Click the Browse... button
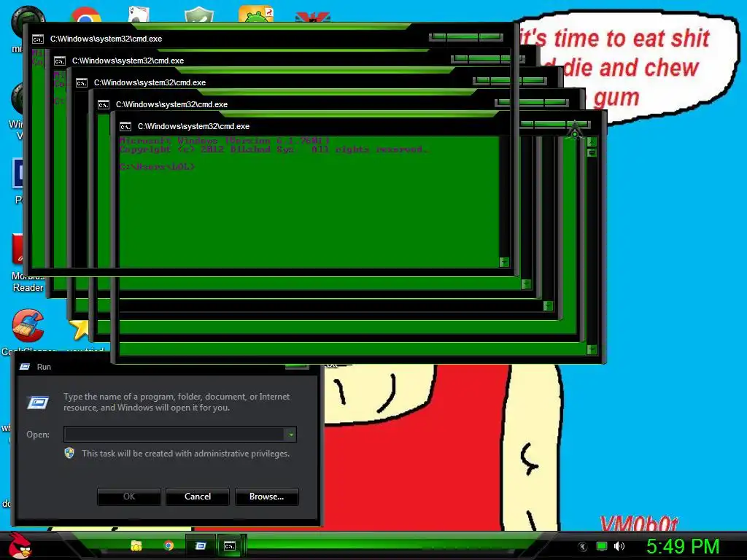The width and height of the screenshot is (747, 560). pyautogui.click(x=267, y=496)
